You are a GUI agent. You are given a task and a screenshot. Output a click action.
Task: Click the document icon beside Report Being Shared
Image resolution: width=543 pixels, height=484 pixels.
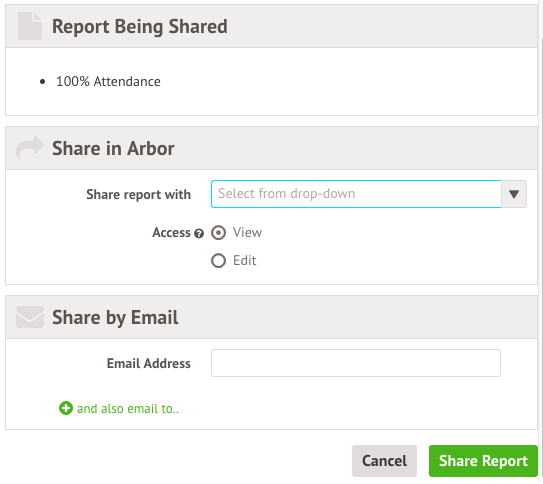(30, 26)
